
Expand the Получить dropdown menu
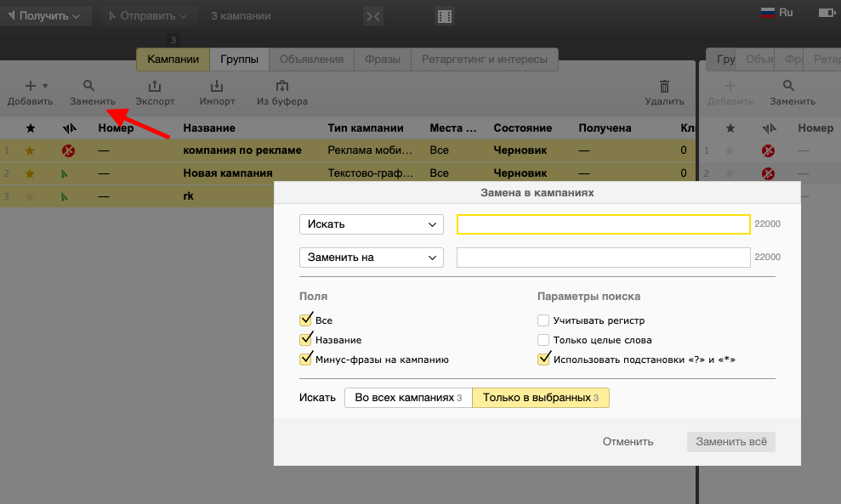(45, 16)
